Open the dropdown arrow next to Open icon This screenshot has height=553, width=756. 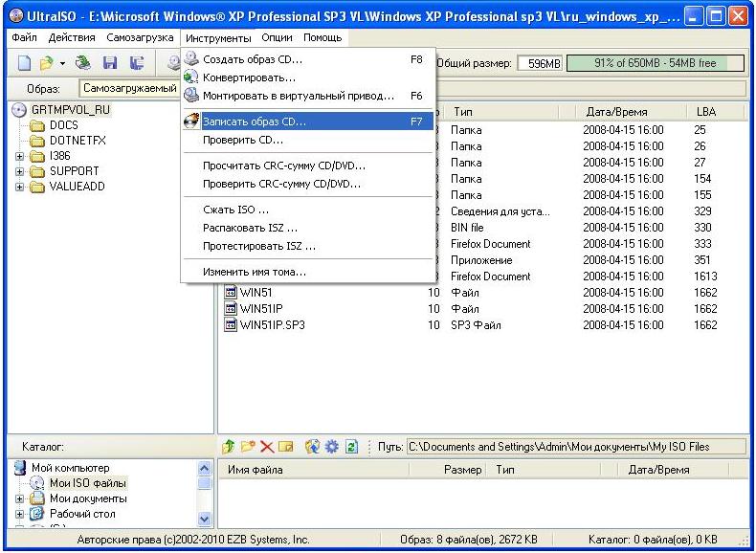tap(62, 64)
